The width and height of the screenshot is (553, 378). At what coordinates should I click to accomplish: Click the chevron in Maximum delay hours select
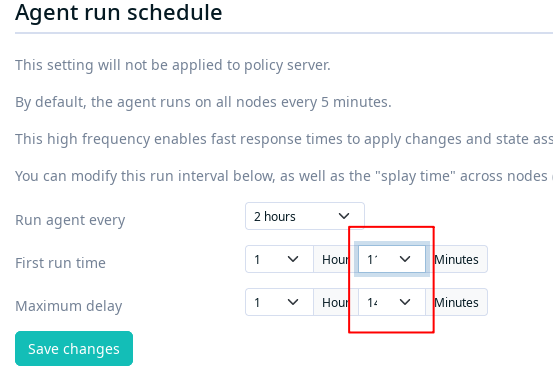[x=293, y=302]
